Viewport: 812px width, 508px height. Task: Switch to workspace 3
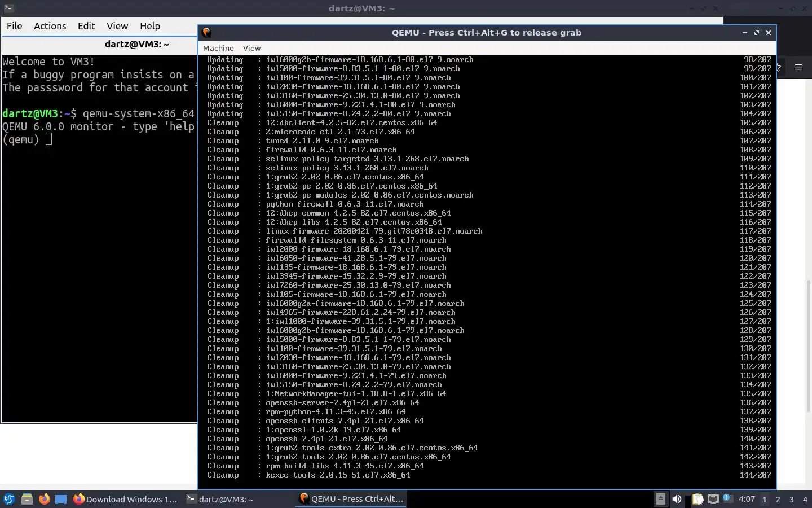pyautogui.click(x=792, y=499)
